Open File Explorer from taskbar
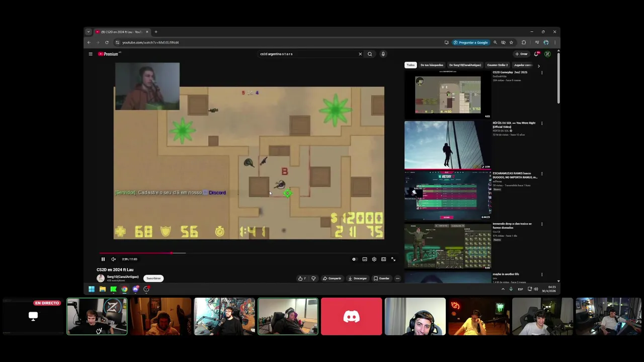Viewport: 644px width, 362px height. coord(102,289)
